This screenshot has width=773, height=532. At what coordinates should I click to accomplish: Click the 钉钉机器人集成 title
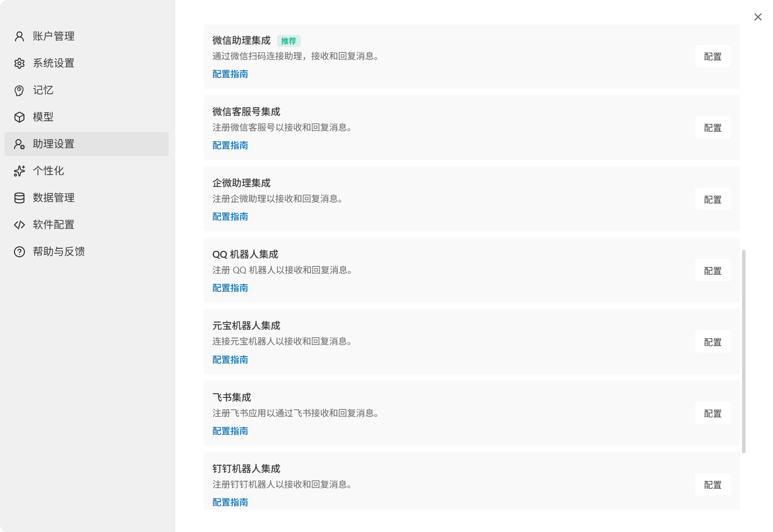(x=247, y=469)
